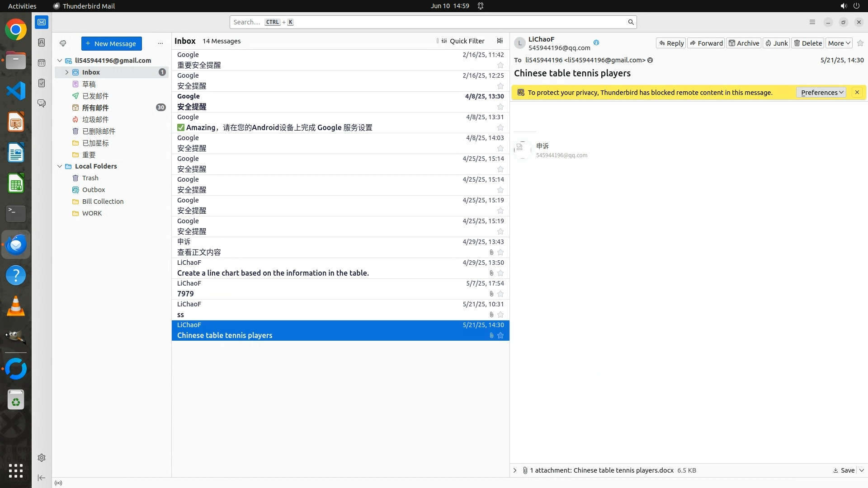Open the Tasks space icon
The image size is (868, 488).
42,83
